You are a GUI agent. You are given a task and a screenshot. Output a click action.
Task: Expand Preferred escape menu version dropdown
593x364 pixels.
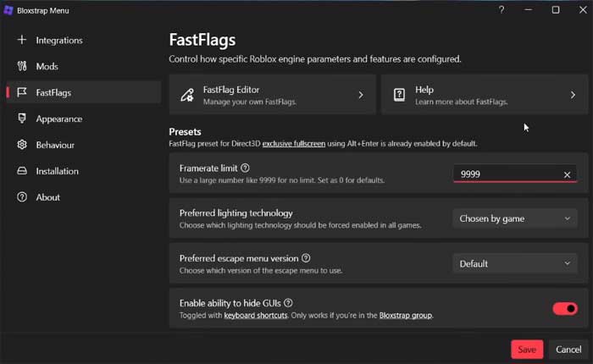pyautogui.click(x=514, y=263)
